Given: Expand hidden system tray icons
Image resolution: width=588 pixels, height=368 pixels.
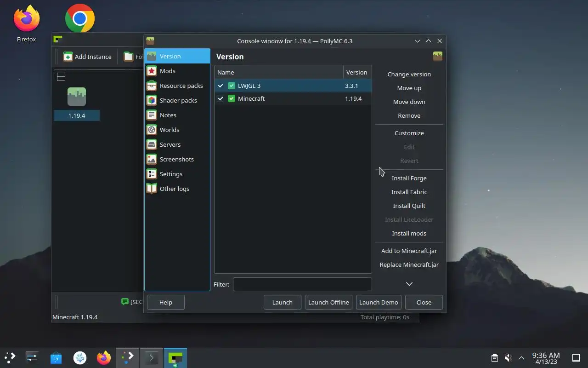Looking at the screenshot, I should click(521, 358).
